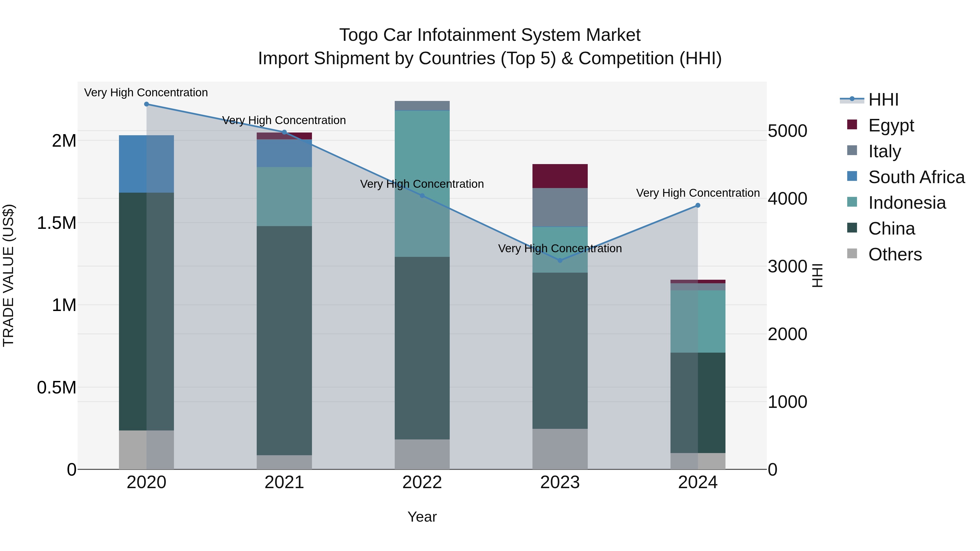Click the 2000 tick on the HHI axis

click(788, 334)
